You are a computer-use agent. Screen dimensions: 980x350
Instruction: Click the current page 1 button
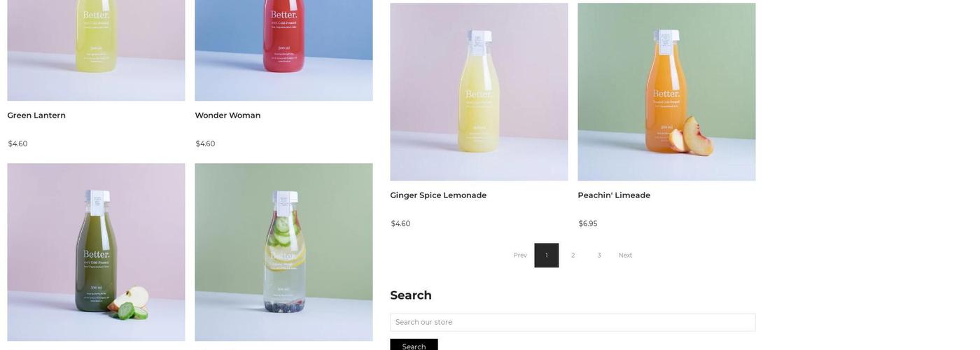[x=547, y=255]
